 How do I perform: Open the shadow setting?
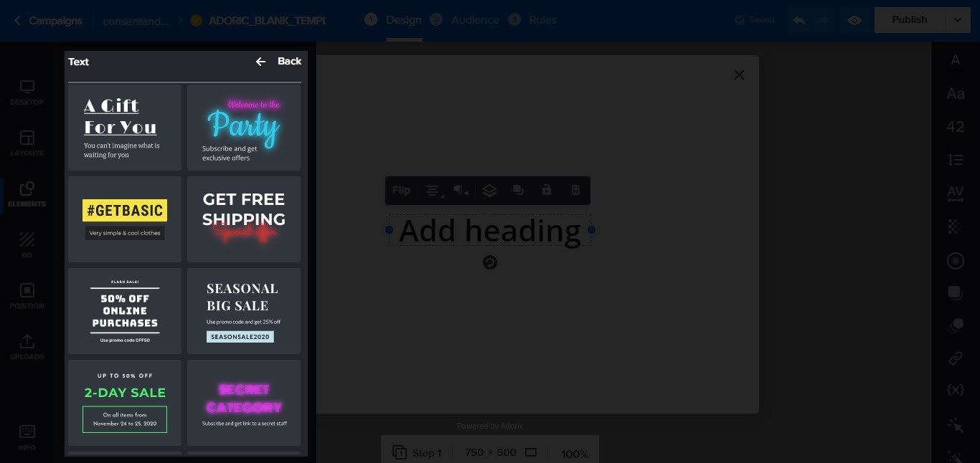point(956,292)
